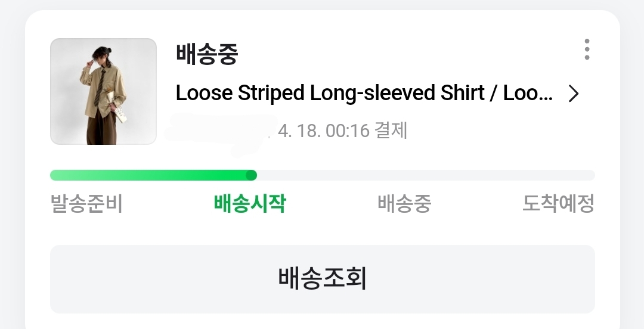The width and height of the screenshot is (644, 329).
Task: Click the word 결제 after the timestamp
Action: (x=391, y=131)
